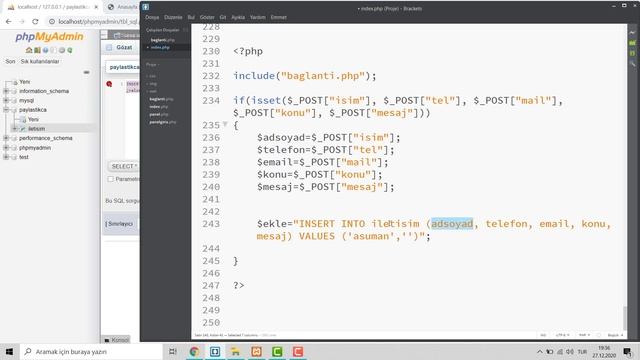Expand the information_schema database
Image resolution: width=640 pixels, height=360 pixels.
tap(6, 91)
